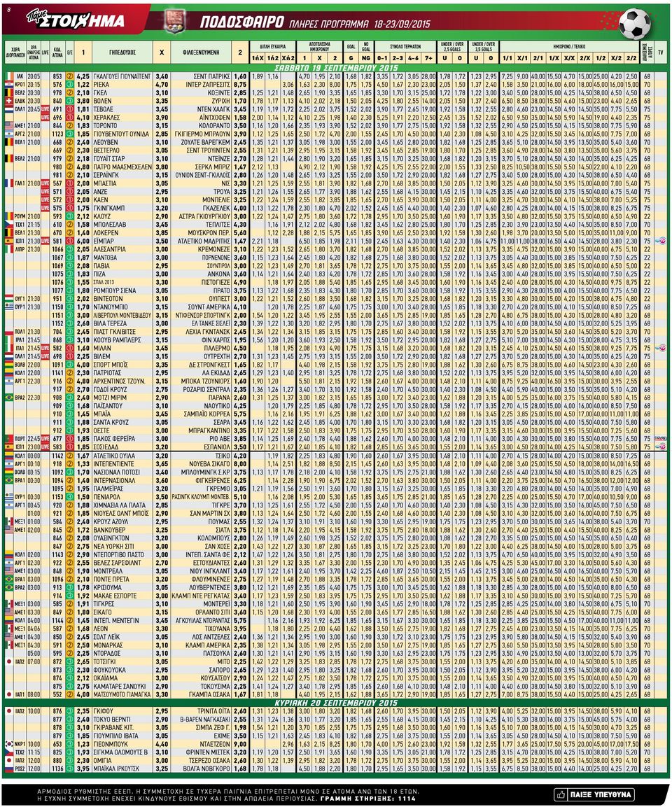This screenshot has height=807, width=672.
Task: Click the ΗΜΙΧΡΟΝΟ / ΤΕΛΙΚΟ column header
Action: click(570, 46)
